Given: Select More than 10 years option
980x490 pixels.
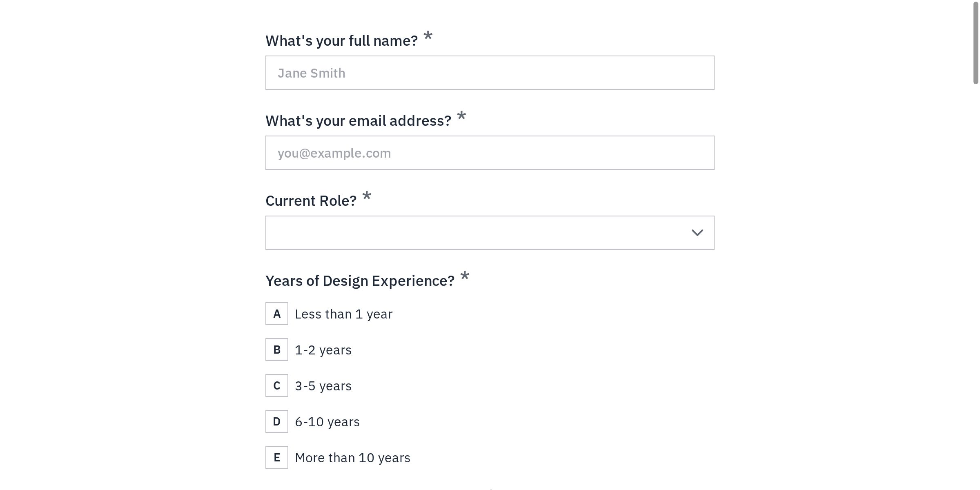Looking at the screenshot, I should (x=352, y=457).
